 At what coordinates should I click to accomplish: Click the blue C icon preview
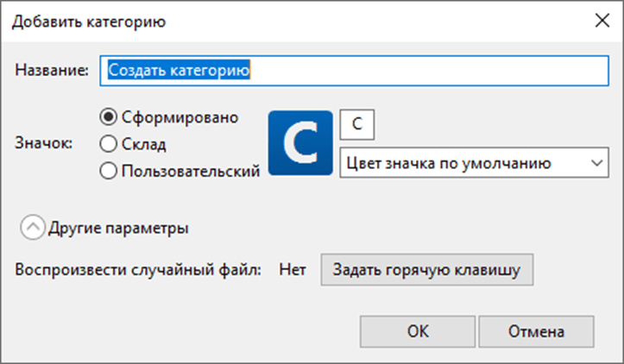tap(300, 143)
